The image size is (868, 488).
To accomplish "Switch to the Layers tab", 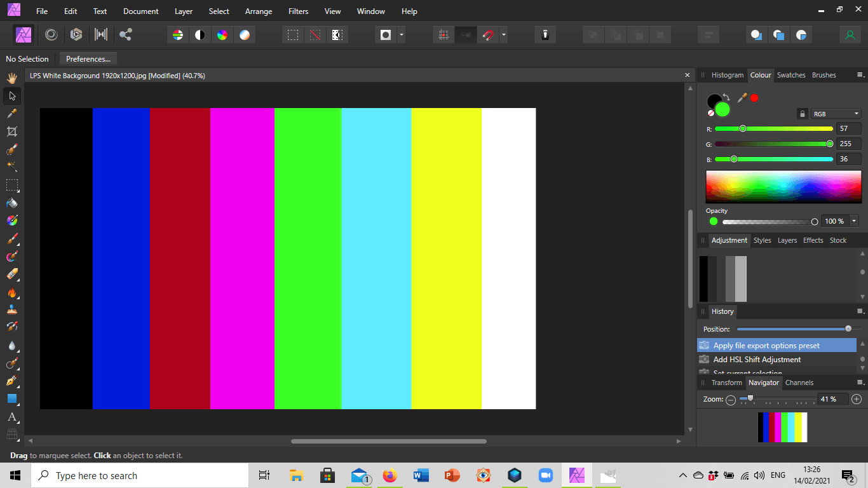I will coord(787,240).
